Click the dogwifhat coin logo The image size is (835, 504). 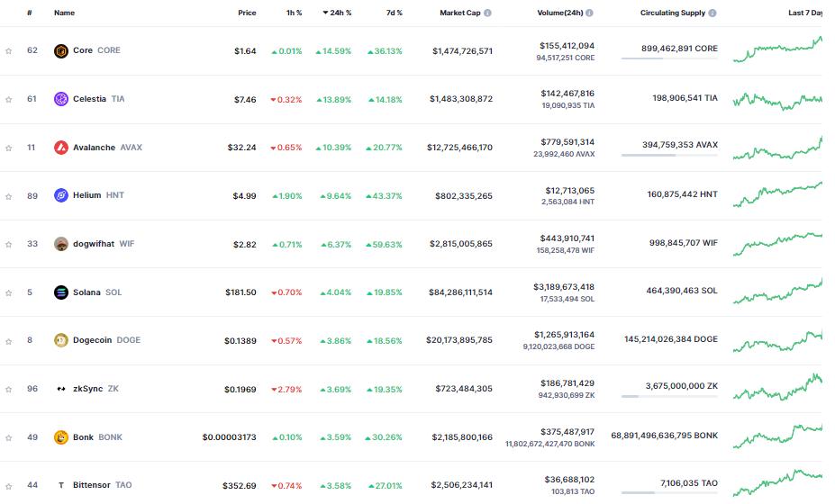(x=61, y=244)
